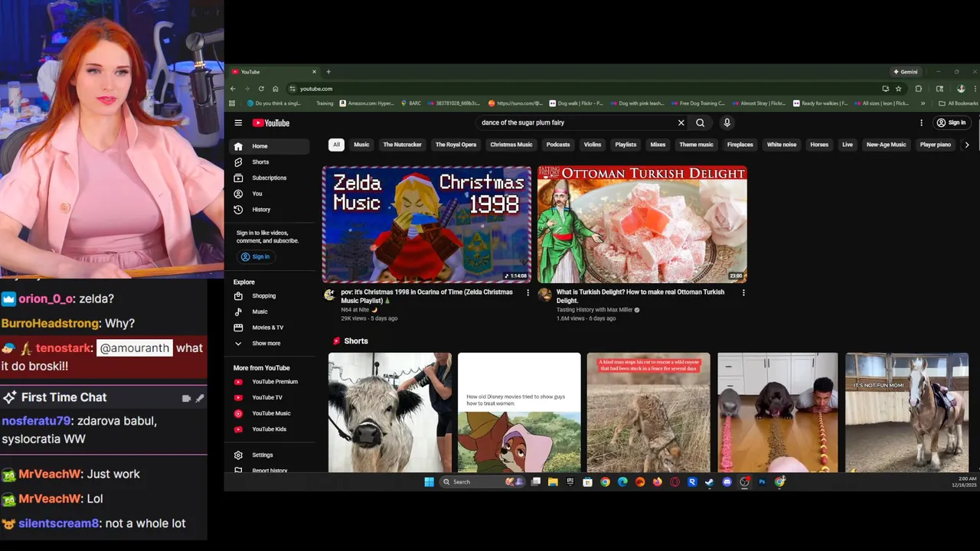
Task: Select the All filter chip
Action: 335,145
